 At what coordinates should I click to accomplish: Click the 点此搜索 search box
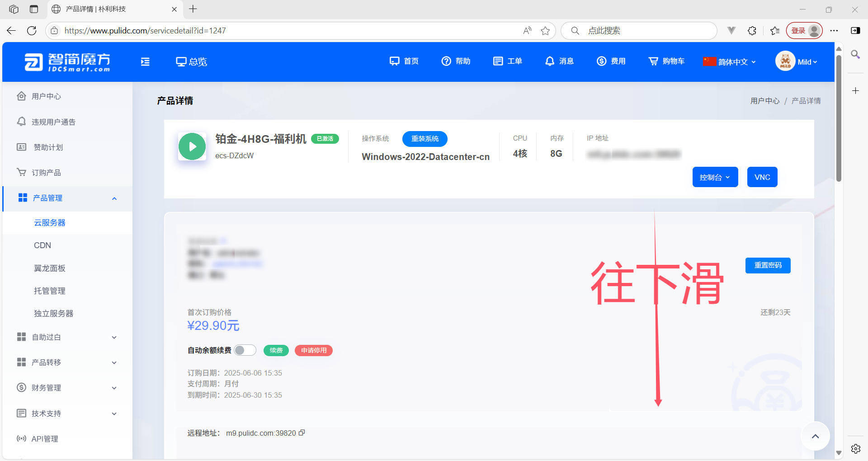click(x=639, y=31)
